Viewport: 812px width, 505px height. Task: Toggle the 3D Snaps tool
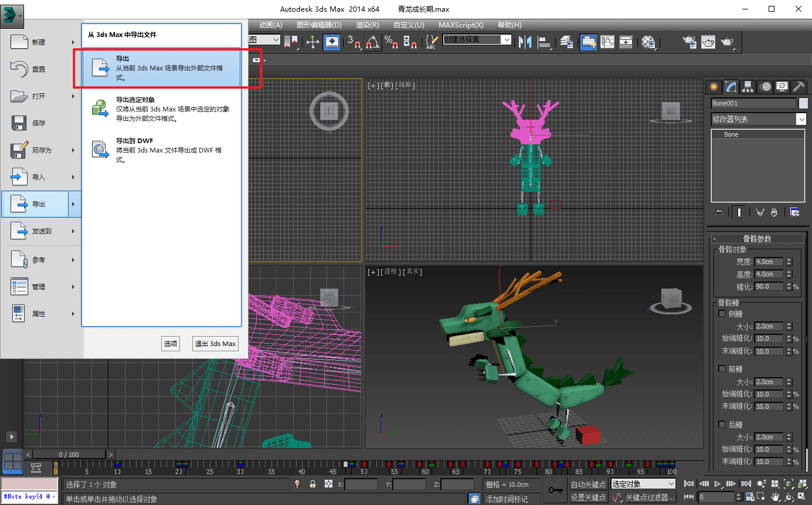tap(354, 42)
